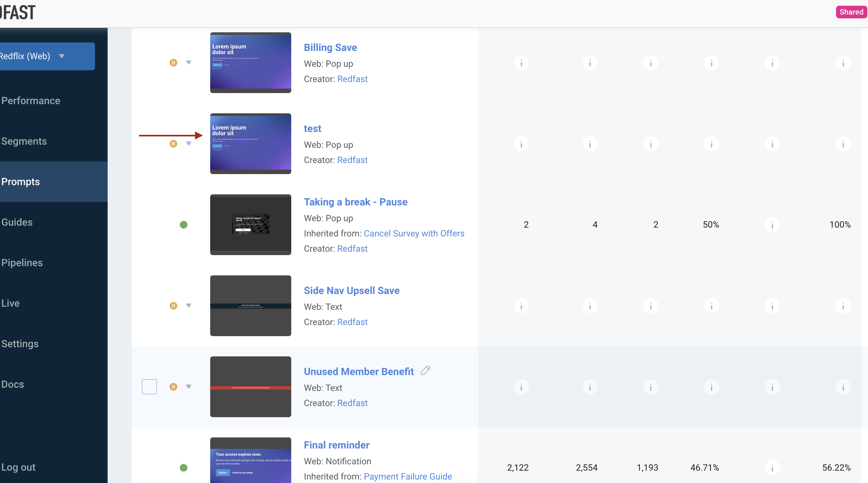Go to Pipelines in the sidebar
Image resolution: width=868 pixels, height=483 pixels.
pyautogui.click(x=22, y=263)
